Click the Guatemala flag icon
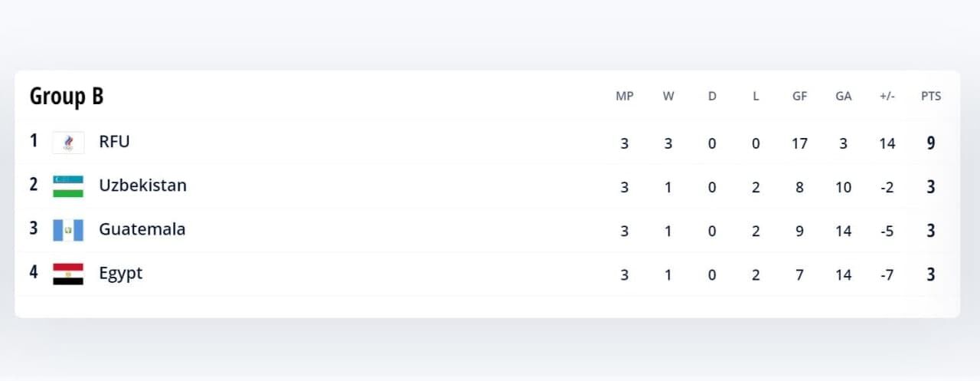Image resolution: width=980 pixels, height=381 pixels. [68, 230]
